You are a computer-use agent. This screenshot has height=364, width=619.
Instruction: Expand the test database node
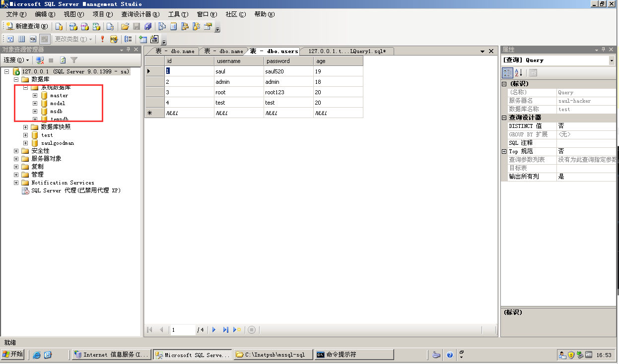click(26, 135)
